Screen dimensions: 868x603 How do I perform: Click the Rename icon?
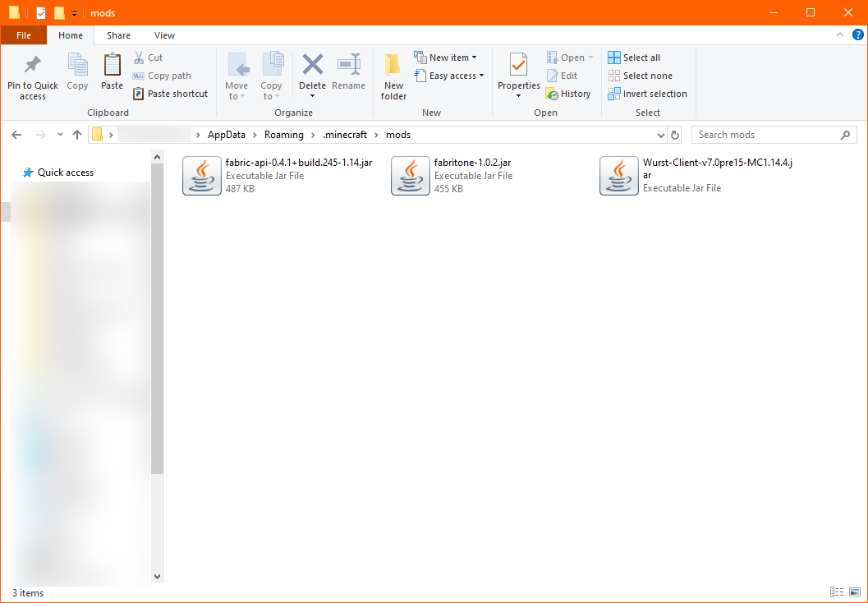click(x=349, y=65)
